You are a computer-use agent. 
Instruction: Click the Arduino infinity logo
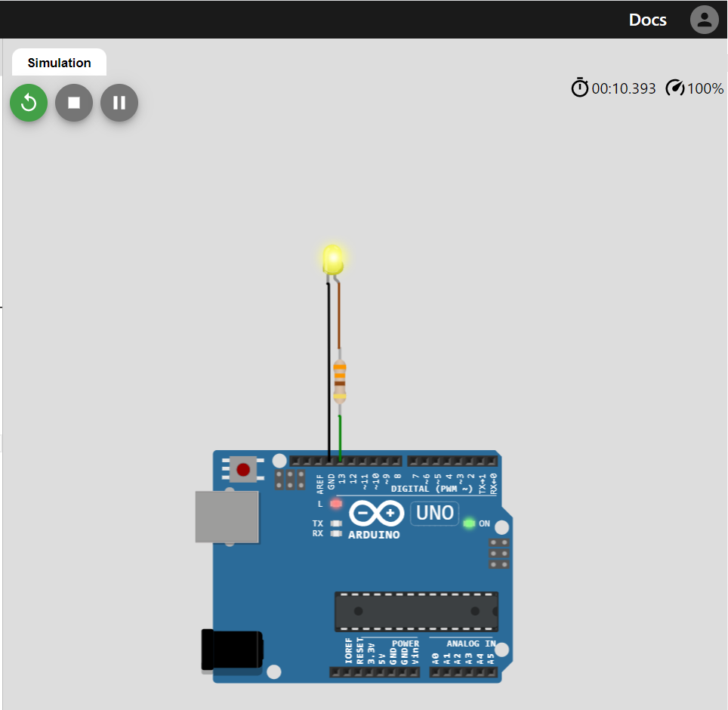(377, 513)
